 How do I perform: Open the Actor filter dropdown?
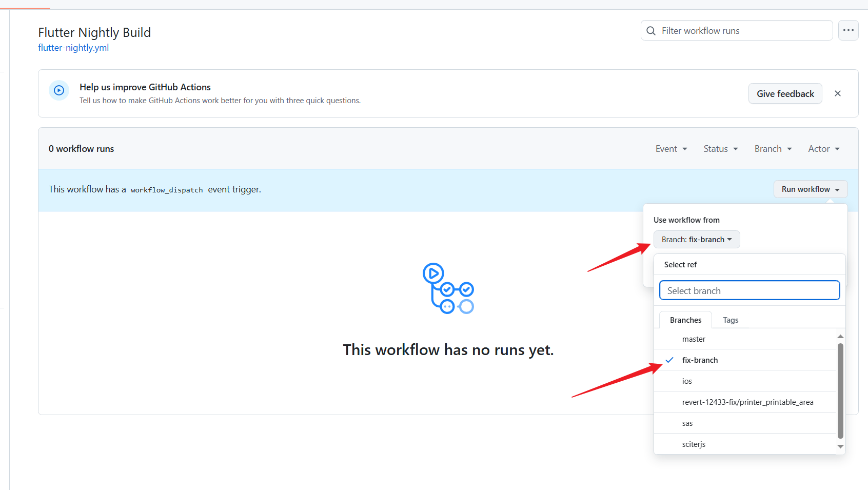(824, 149)
